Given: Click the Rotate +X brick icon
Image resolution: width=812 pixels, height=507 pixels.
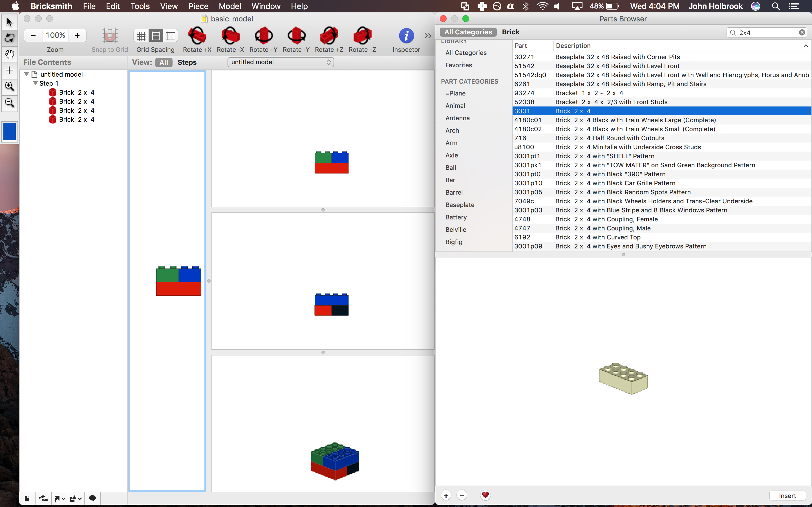Looking at the screenshot, I should (x=197, y=35).
